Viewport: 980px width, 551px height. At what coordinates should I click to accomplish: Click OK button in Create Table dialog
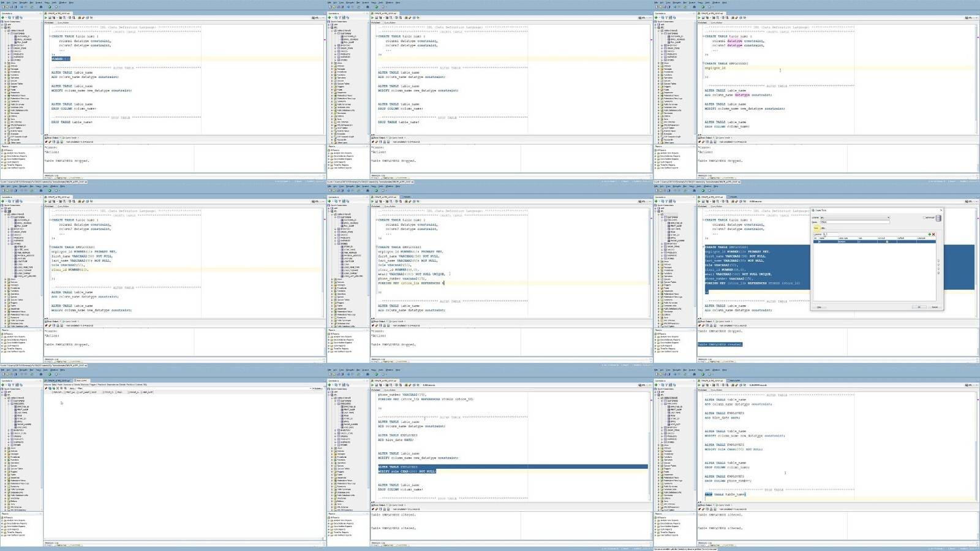[x=919, y=307]
